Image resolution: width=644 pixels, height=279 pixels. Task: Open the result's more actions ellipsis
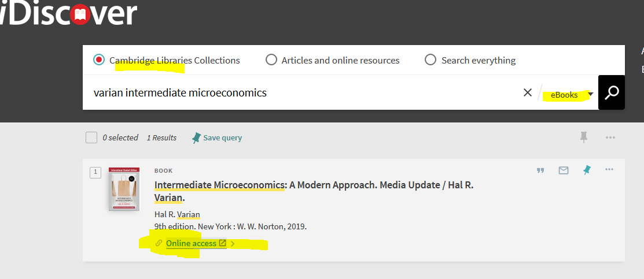click(x=609, y=169)
